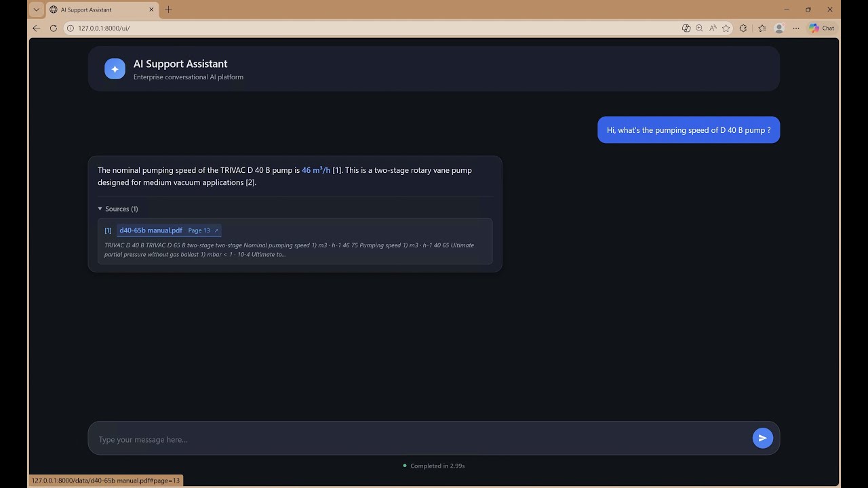Screen dimensions: 868x488
Task: Click the source excerpt text snippet
Action: click(x=290, y=250)
